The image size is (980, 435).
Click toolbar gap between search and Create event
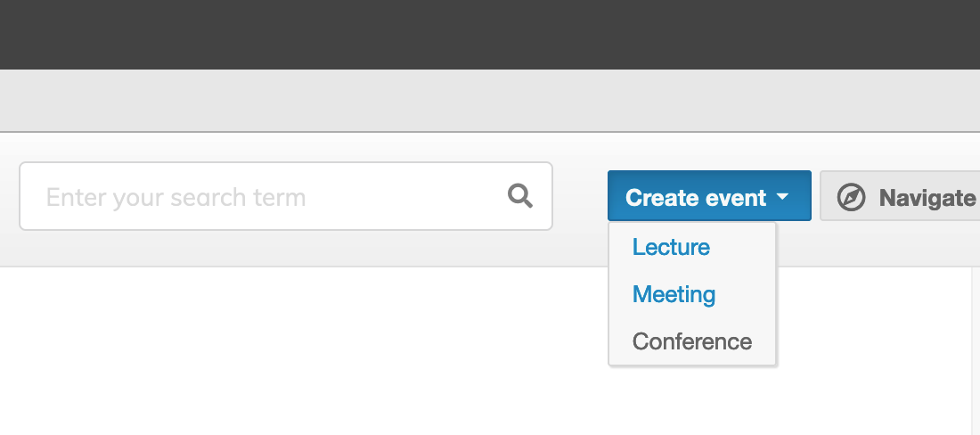580,196
